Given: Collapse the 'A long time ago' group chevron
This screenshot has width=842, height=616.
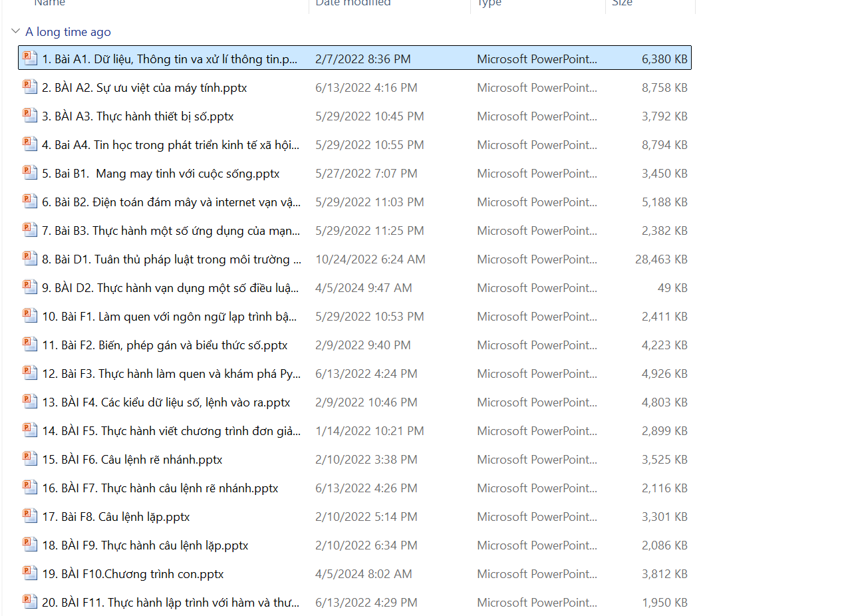Looking at the screenshot, I should click(x=16, y=31).
